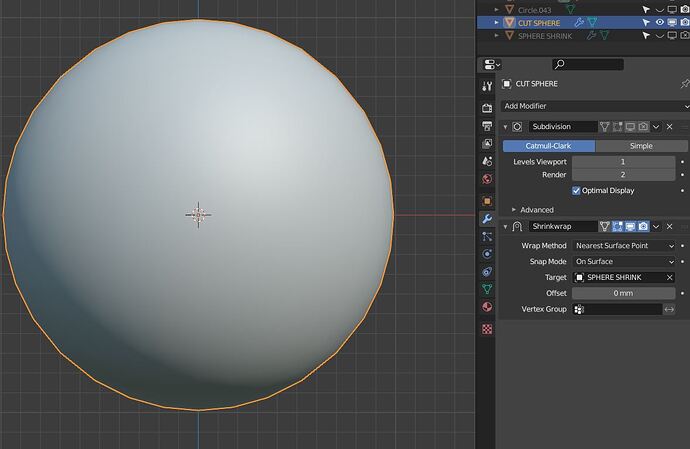
Task: Open the Modifiers wrench tab
Action: pos(487,219)
